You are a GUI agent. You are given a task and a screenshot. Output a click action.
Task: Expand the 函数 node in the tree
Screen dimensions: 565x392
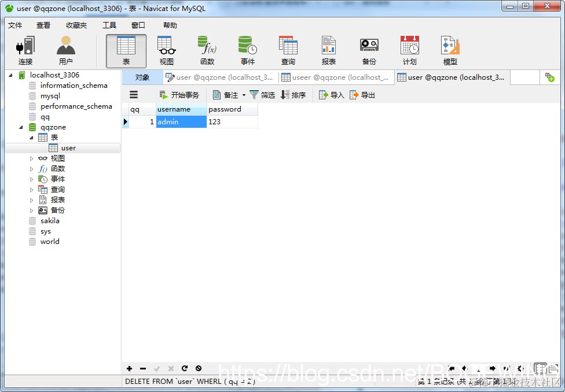pyautogui.click(x=31, y=169)
